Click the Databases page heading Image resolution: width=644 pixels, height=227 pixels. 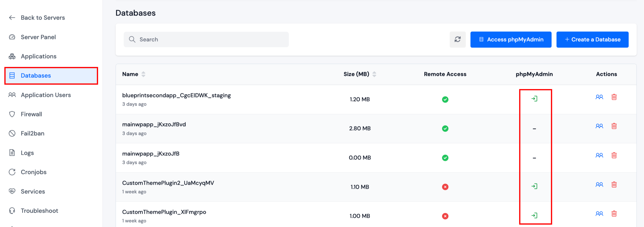point(135,13)
